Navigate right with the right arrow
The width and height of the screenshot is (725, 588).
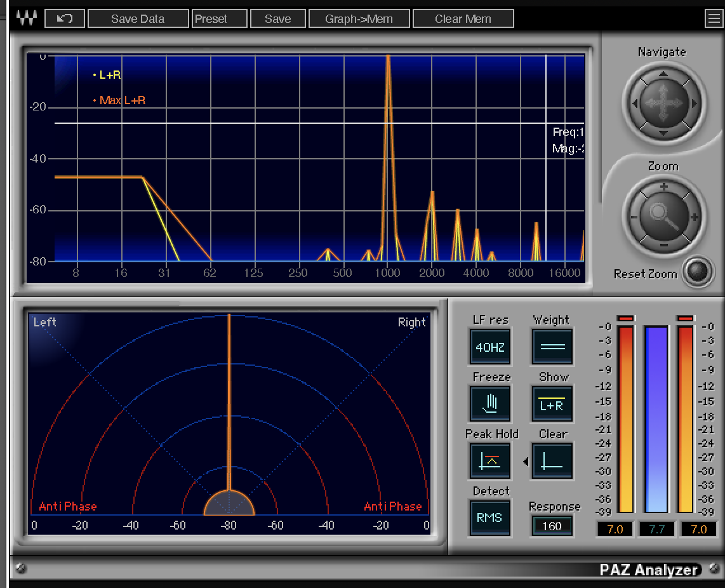694,104
